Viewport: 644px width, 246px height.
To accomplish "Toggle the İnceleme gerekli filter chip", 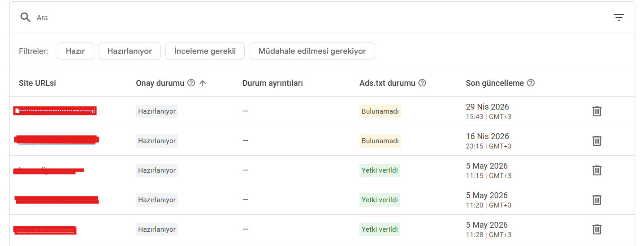I will coord(205,51).
